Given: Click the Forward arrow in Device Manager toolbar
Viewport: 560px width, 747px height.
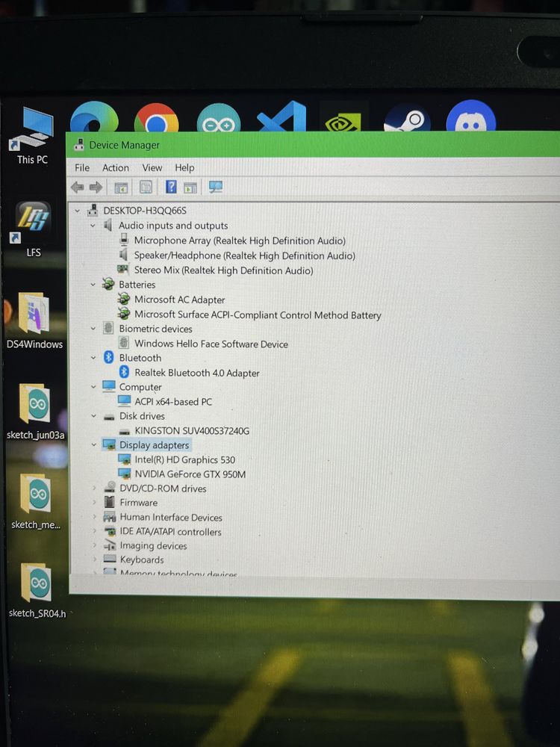Looking at the screenshot, I should point(96,187).
